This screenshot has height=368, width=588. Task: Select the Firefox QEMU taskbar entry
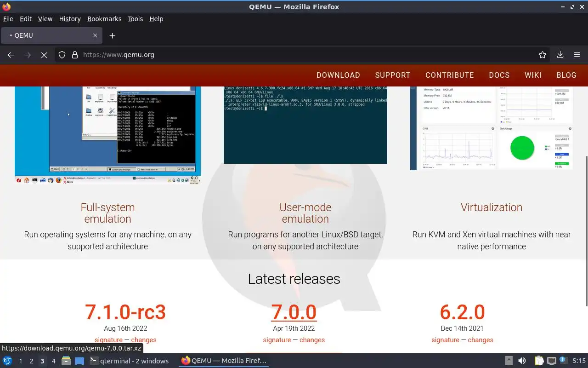coord(224,361)
